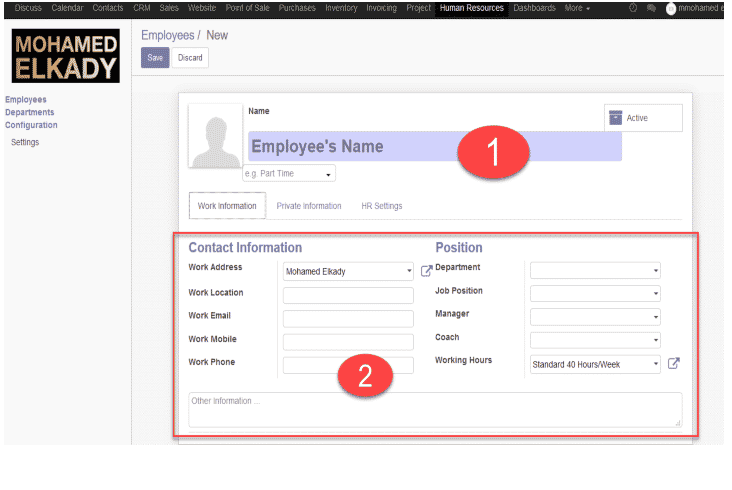732x490 pixels.
Task: Expand the Department dropdown
Action: coord(595,271)
